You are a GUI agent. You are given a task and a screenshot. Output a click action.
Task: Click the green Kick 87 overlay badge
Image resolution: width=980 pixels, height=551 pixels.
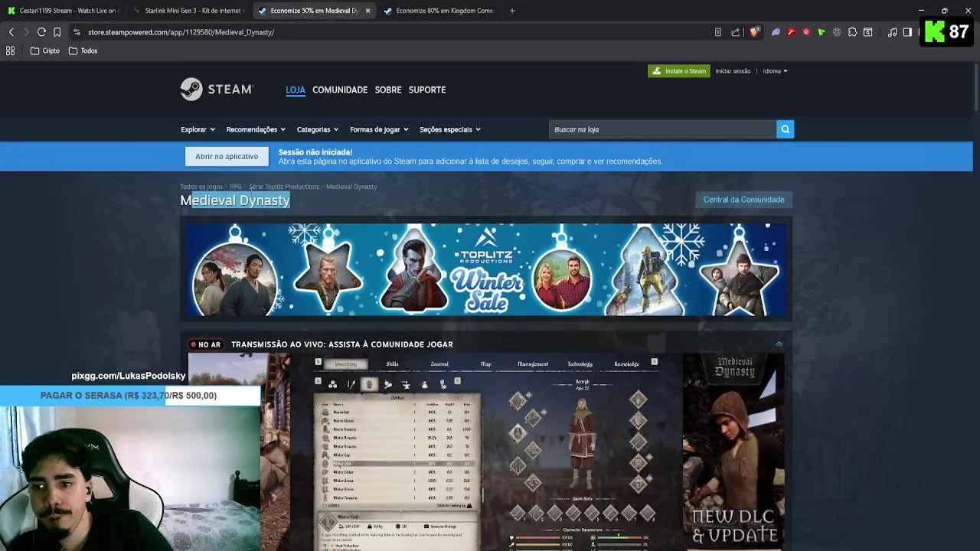[x=946, y=32]
